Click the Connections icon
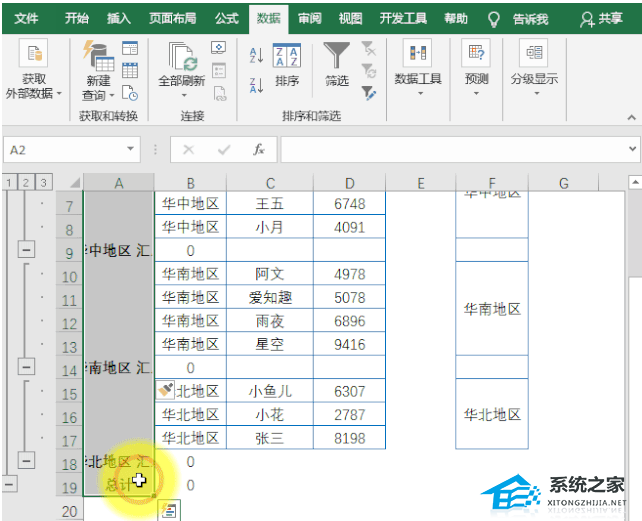The width and height of the screenshot is (642, 521). pos(219,48)
